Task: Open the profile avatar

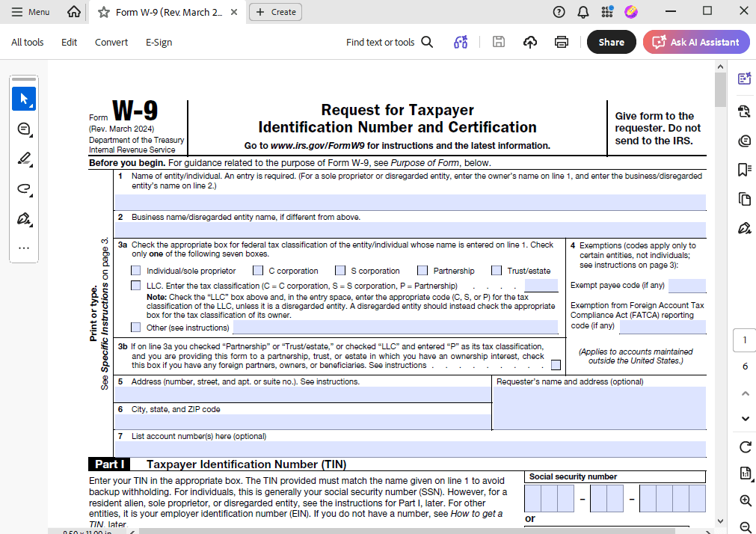Action: click(x=631, y=11)
